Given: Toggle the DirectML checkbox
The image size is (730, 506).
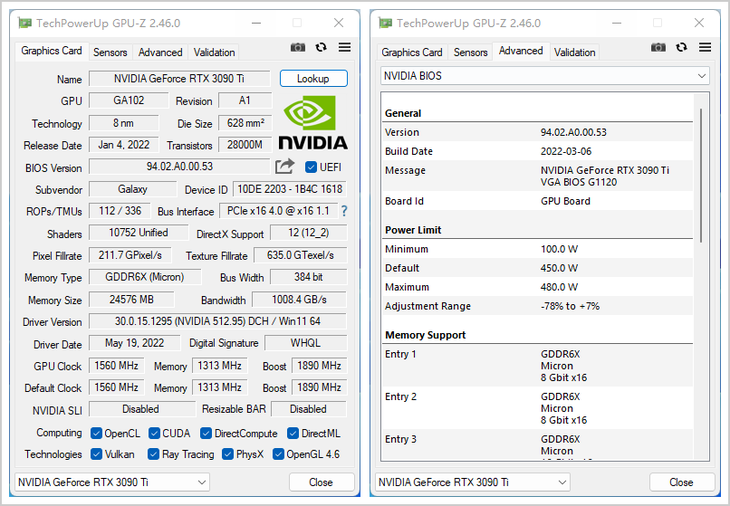Looking at the screenshot, I should pyautogui.click(x=293, y=433).
